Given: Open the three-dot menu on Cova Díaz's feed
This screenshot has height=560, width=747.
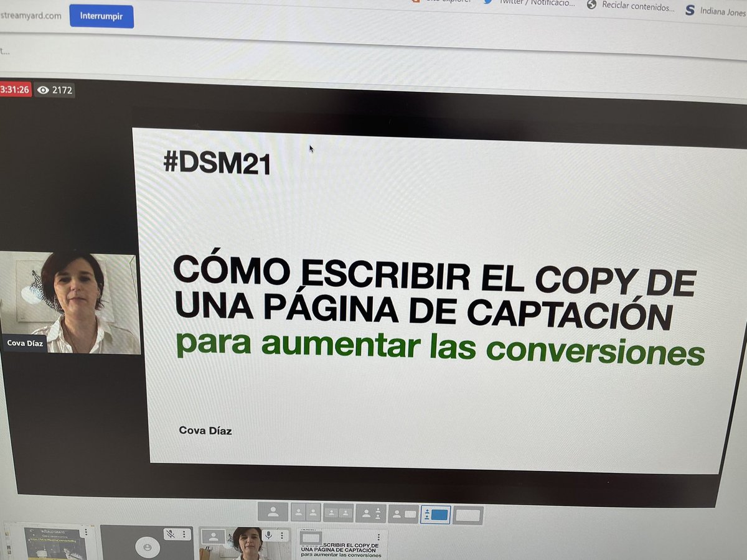Looking at the screenshot, I should tap(281, 534).
